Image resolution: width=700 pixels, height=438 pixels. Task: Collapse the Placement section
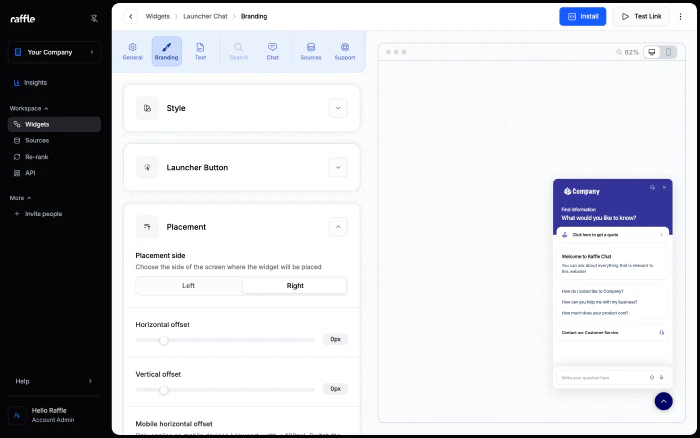pos(338,227)
